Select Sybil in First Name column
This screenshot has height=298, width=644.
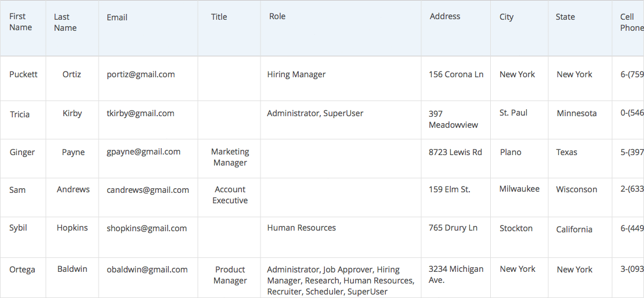19,228
